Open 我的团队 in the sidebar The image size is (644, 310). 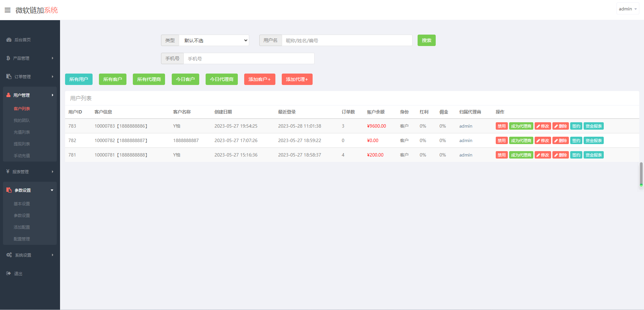tap(22, 121)
